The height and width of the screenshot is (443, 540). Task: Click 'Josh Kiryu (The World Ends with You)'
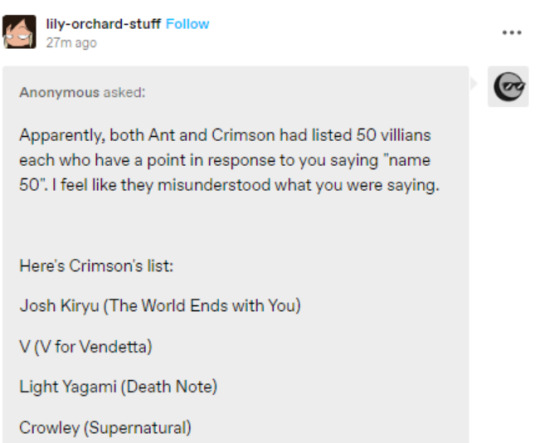160,306
